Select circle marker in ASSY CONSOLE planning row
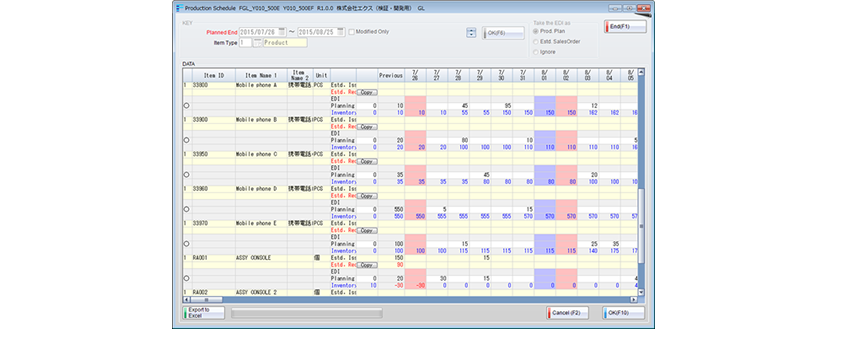The height and width of the screenshot is (360, 847). 186,278
